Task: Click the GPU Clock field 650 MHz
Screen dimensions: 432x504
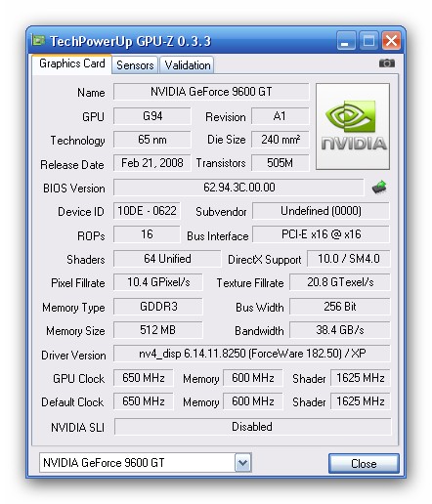Action: pyautogui.click(x=144, y=378)
